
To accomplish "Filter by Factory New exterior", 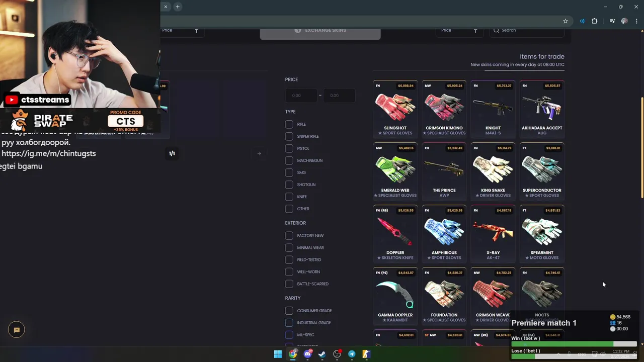I will pos(289,235).
